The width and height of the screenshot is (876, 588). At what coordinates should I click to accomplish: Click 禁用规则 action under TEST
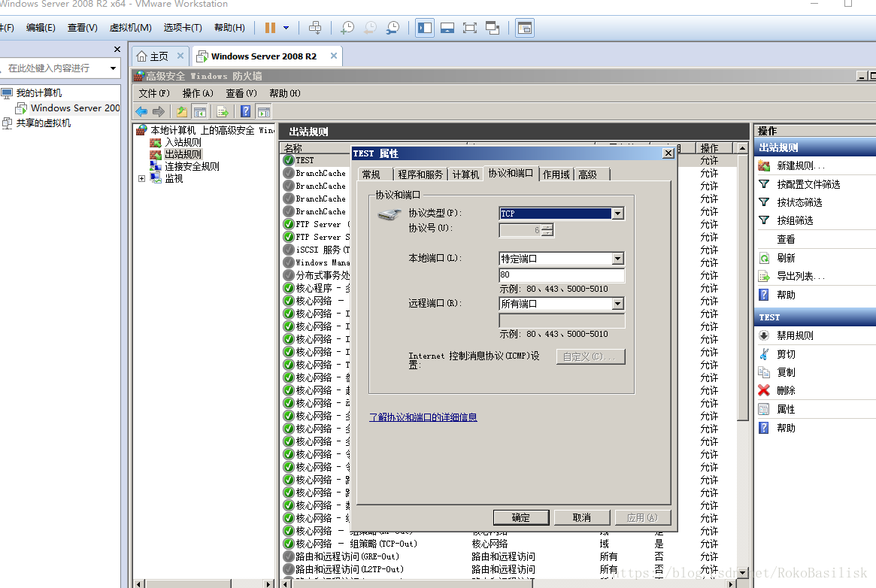click(x=795, y=335)
